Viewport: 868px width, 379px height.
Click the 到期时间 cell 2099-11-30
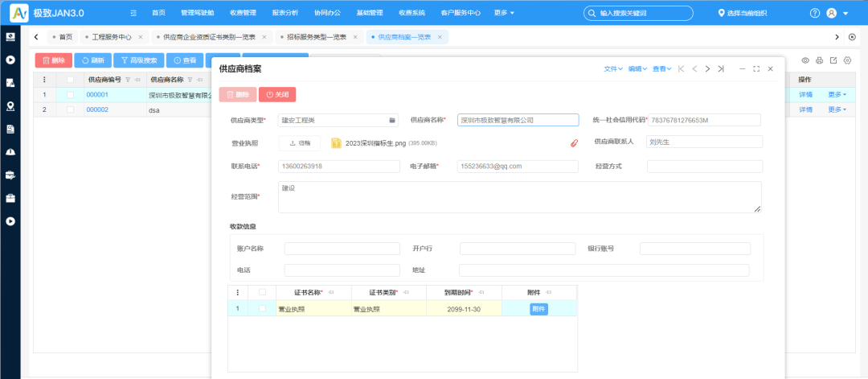pyautogui.click(x=464, y=309)
